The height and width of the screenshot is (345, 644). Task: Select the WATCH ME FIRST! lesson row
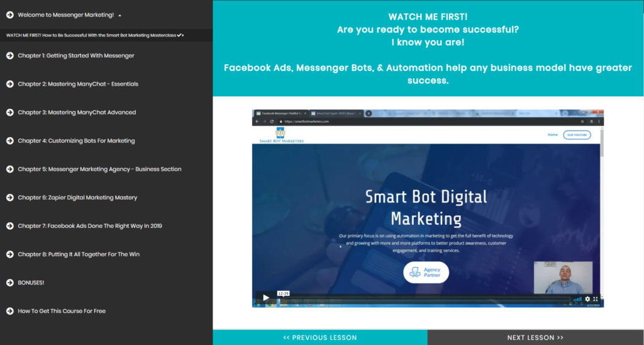click(106, 35)
